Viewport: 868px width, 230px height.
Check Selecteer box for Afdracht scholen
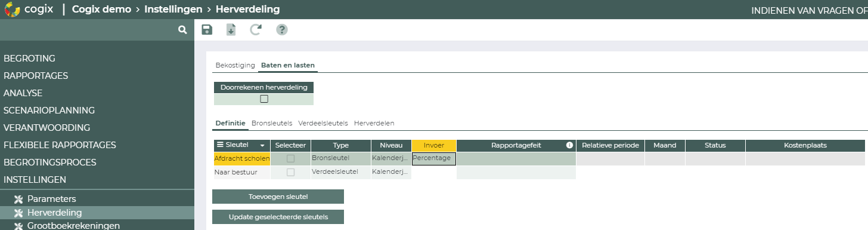[290, 158]
